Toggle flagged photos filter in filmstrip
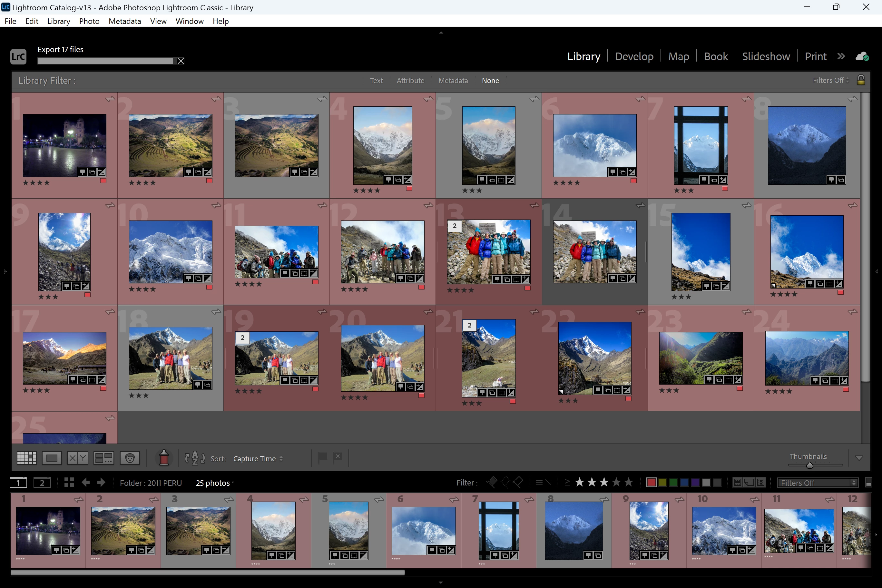Viewport: 882px width, 588px height. [x=492, y=482]
